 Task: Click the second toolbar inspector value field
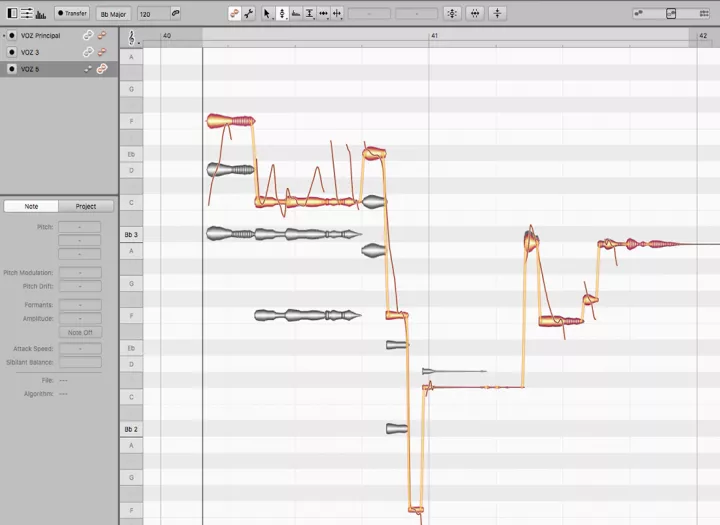(x=416, y=14)
